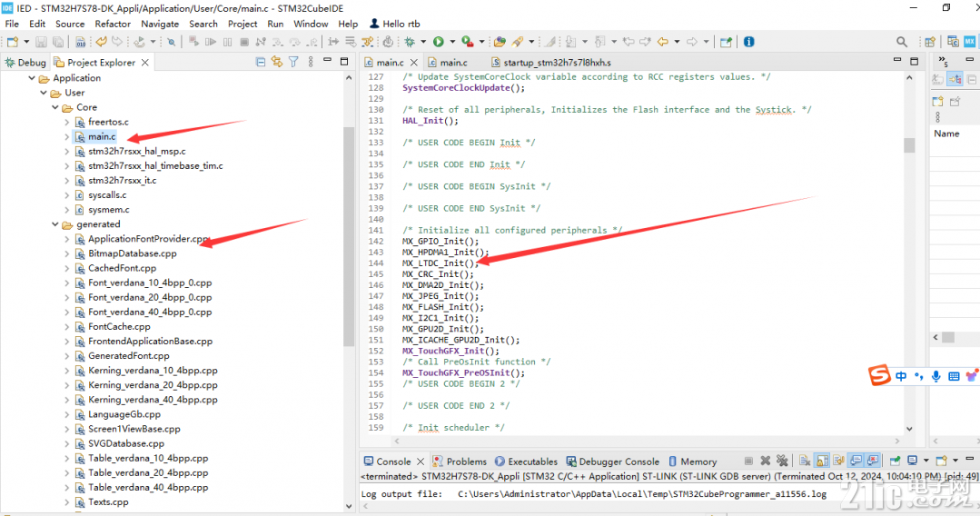The image size is (980, 516).
Task: Click the New file toolbar icon
Action: click(x=13, y=42)
